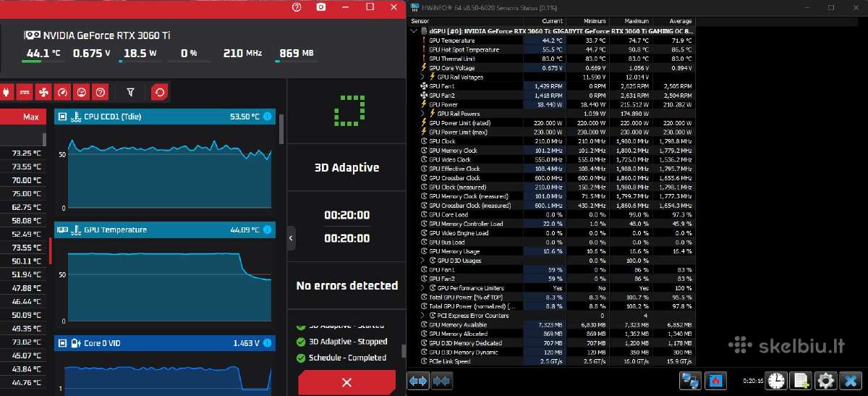Select the usage dial filter icon

click(82, 92)
